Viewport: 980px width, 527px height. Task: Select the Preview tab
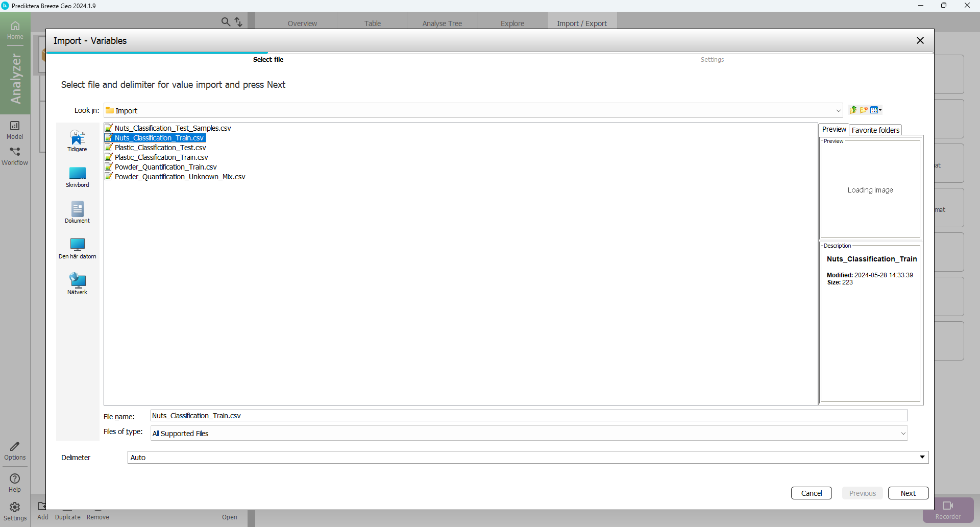[x=834, y=130]
